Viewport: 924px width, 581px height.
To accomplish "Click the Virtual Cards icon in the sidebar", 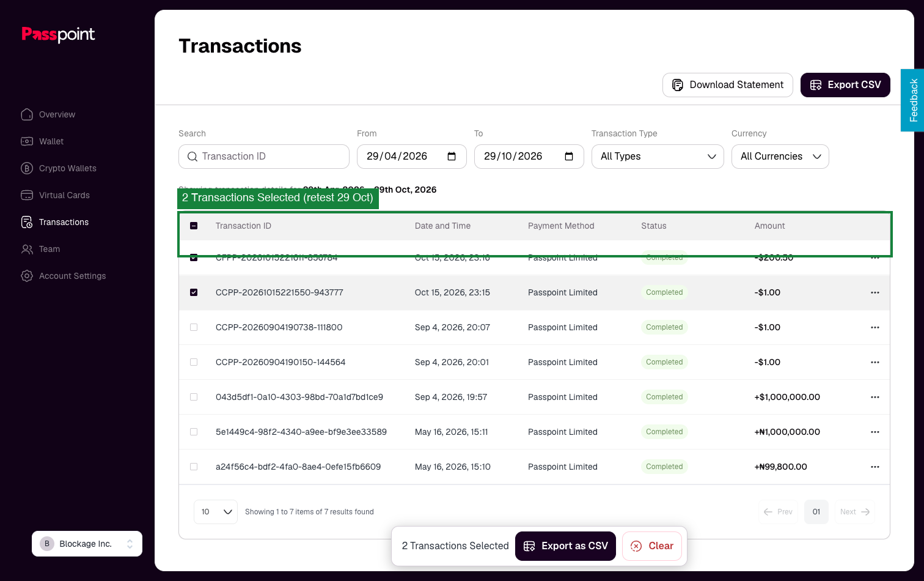I will point(27,195).
